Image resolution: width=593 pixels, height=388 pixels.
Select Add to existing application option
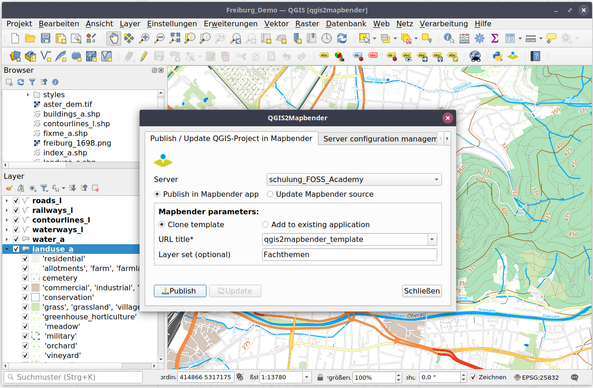(x=265, y=225)
